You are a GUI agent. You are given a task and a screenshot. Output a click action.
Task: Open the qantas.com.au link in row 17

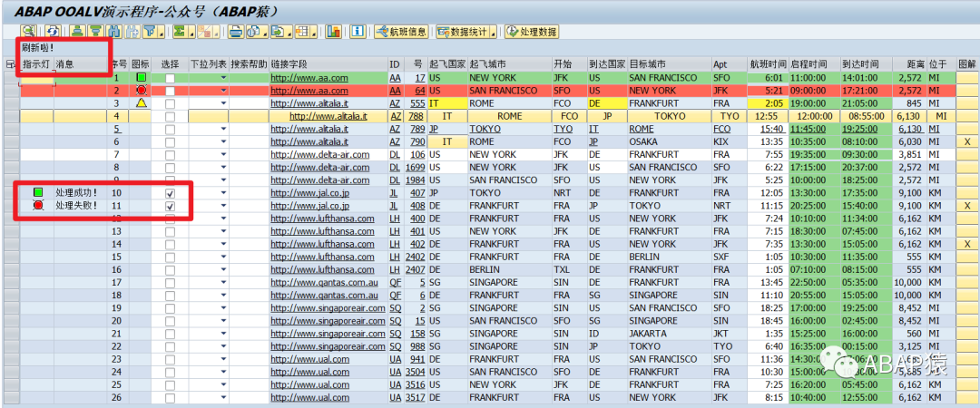pyautogui.click(x=324, y=282)
